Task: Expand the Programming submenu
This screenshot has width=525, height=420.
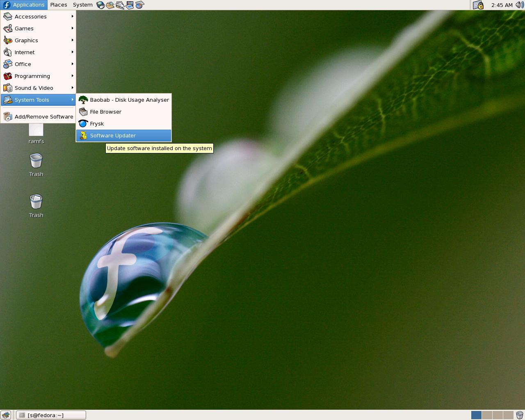Action: [38, 76]
